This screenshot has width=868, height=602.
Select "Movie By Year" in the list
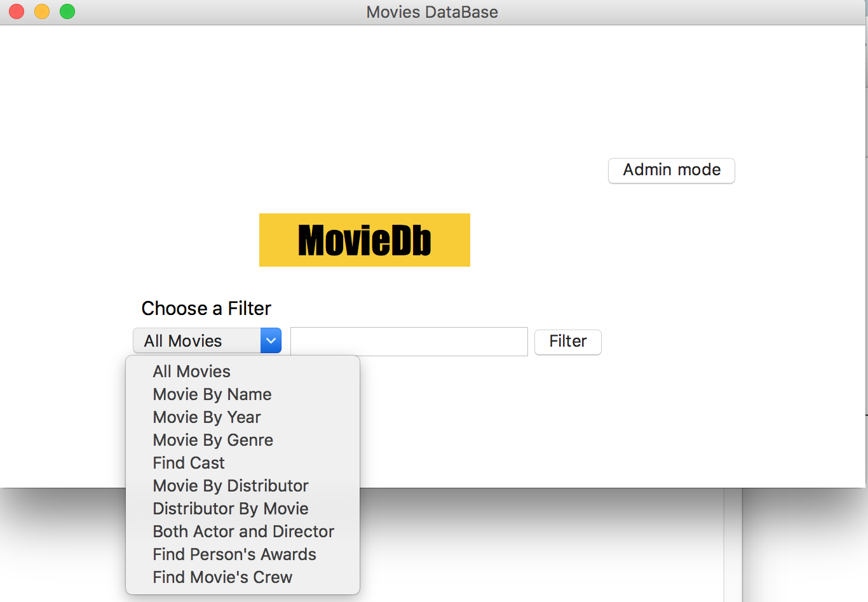[x=207, y=417]
